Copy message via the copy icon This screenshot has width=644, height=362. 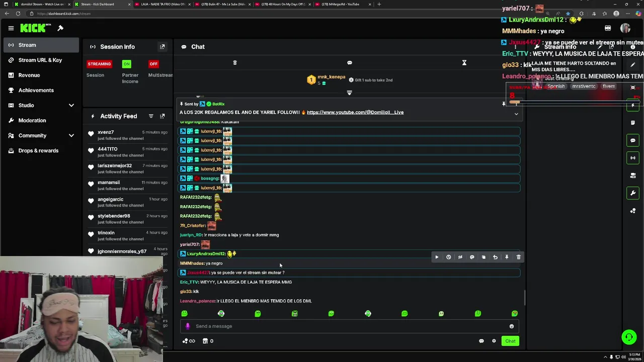click(484, 257)
